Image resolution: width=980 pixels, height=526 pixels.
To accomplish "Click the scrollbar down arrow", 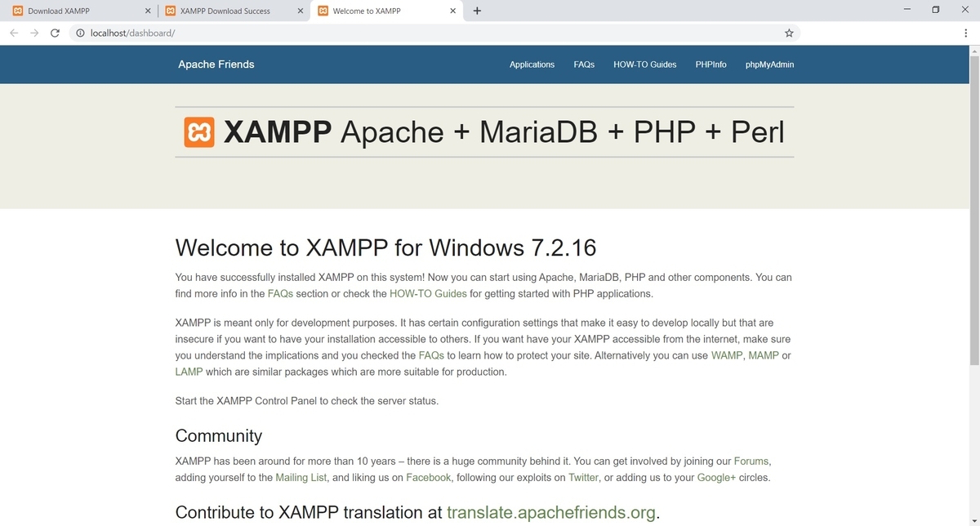I will click(973, 520).
